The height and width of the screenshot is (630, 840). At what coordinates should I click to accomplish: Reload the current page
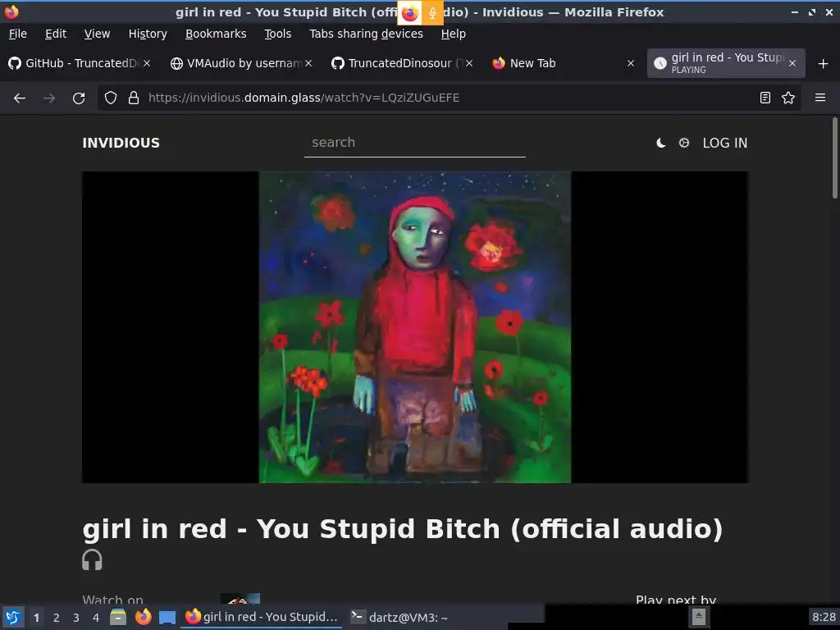(79, 98)
